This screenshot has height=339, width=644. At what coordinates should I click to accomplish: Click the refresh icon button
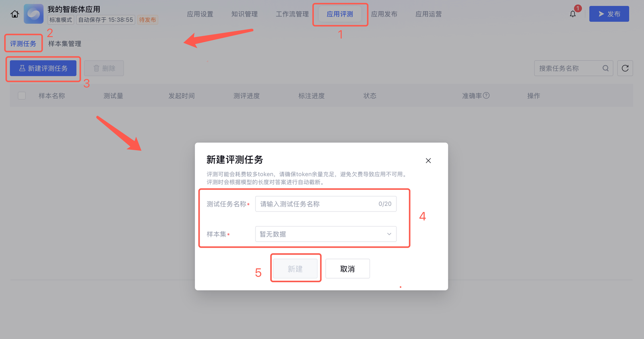point(625,68)
